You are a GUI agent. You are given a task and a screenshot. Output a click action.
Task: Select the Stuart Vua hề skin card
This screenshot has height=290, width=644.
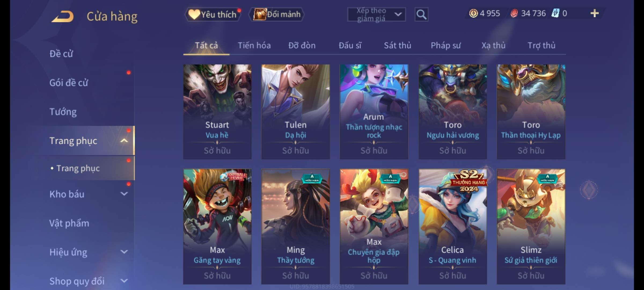[x=217, y=112]
